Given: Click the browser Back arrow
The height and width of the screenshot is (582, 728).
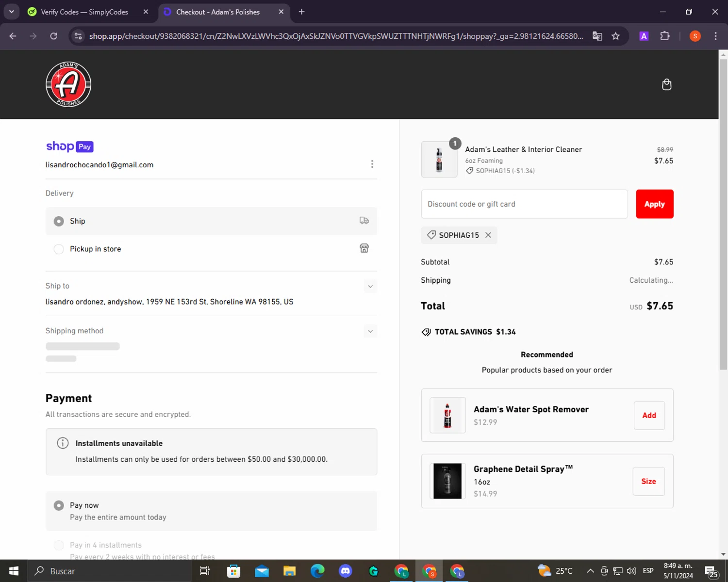Looking at the screenshot, I should [13, 36].
